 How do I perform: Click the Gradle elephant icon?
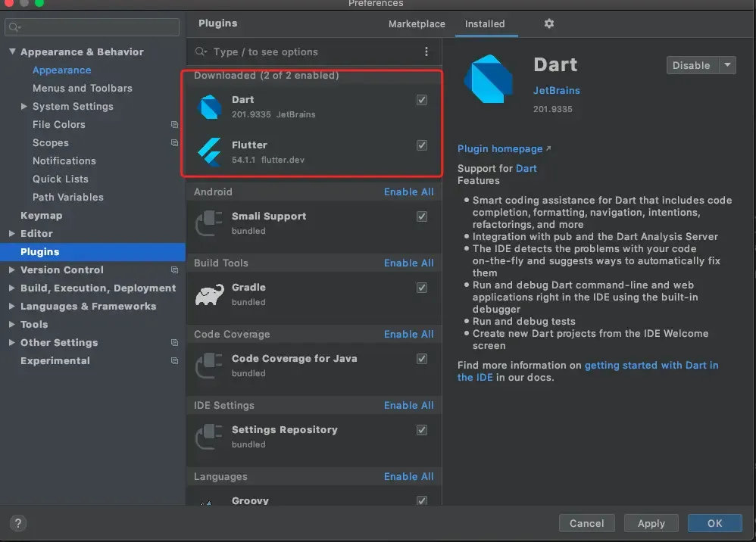(x=210, y=294)
